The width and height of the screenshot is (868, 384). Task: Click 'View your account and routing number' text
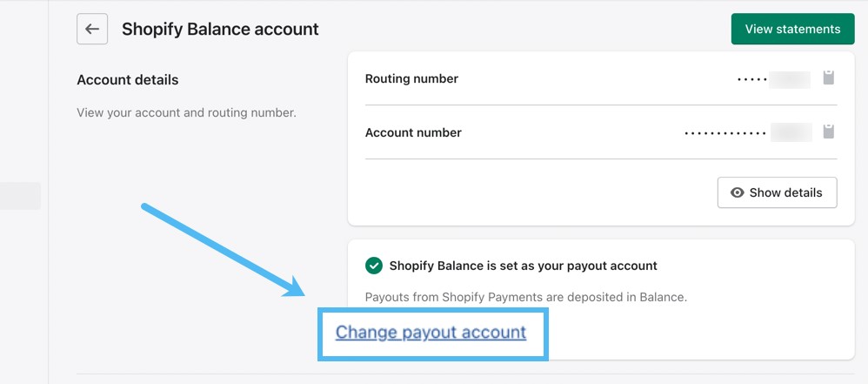point(186,112)
